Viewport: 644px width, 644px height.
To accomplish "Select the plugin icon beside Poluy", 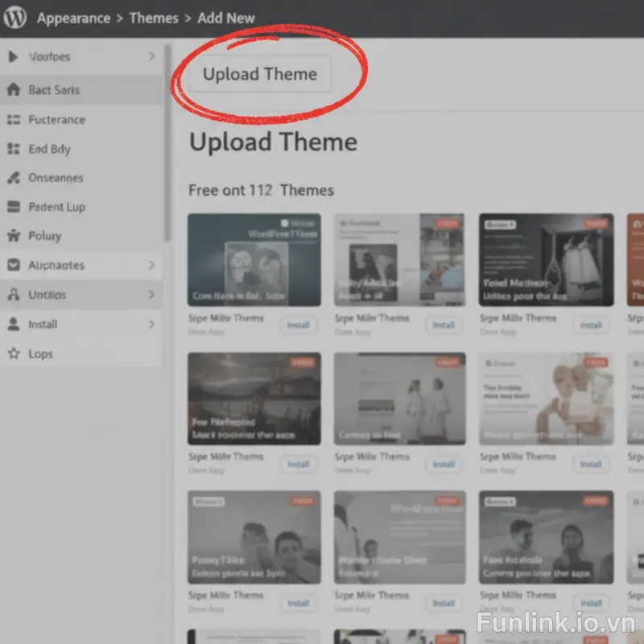I will click(12, 236).
